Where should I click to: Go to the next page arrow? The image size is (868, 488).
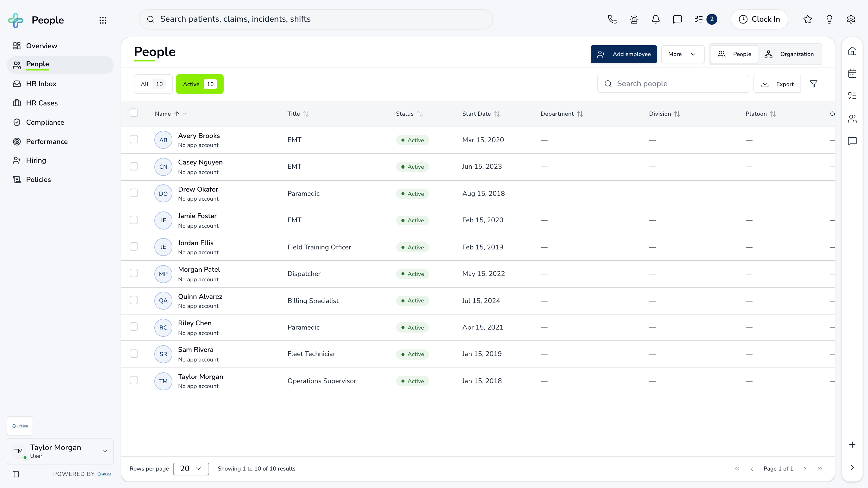(805, 469)
